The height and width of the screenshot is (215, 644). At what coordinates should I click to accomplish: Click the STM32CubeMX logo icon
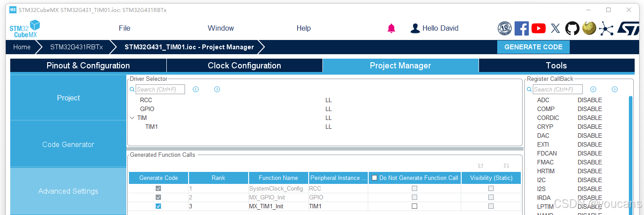click(25, 28)
